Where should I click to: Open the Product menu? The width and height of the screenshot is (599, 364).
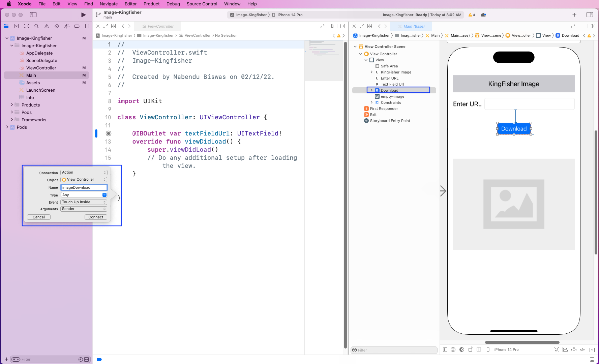pyautogui.click(x=151, y=4)
